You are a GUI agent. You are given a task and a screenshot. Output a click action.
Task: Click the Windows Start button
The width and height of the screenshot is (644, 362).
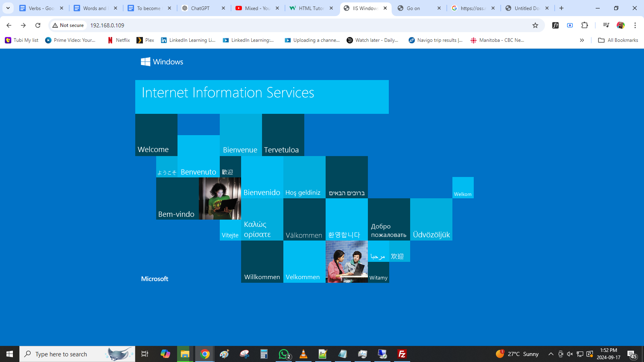point(10,354)
